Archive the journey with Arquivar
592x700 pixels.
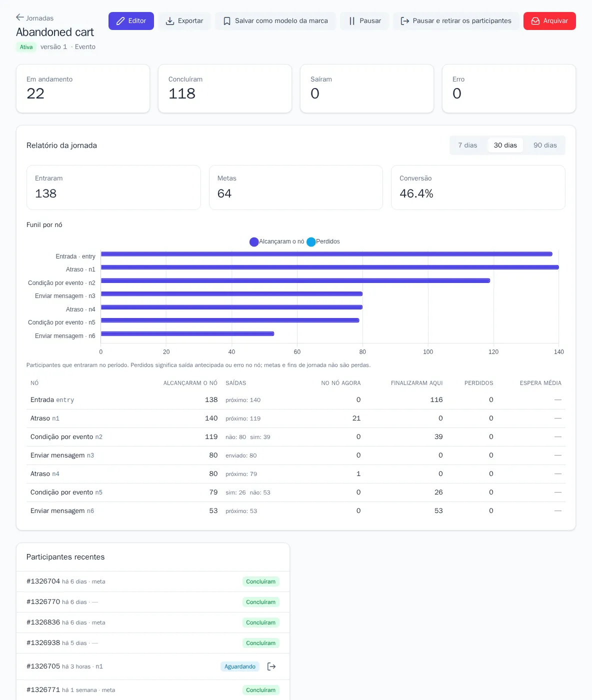click(549, 21)
